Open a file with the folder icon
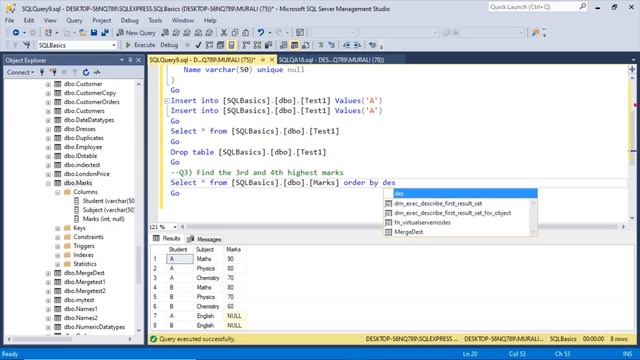The width and height of the screenshot is (640, 360). point(82,33)
